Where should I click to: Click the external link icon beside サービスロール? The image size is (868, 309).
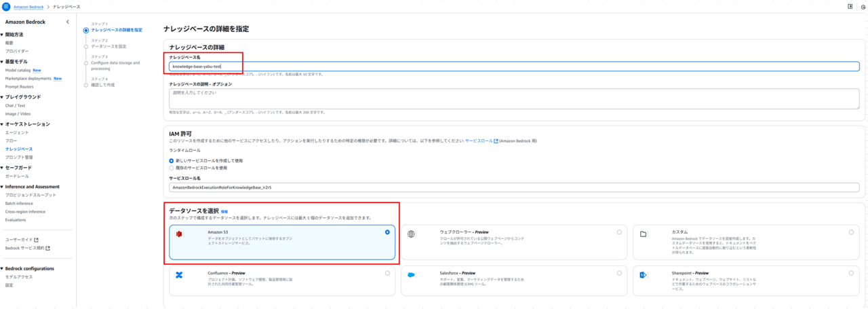tap(496, 141)
